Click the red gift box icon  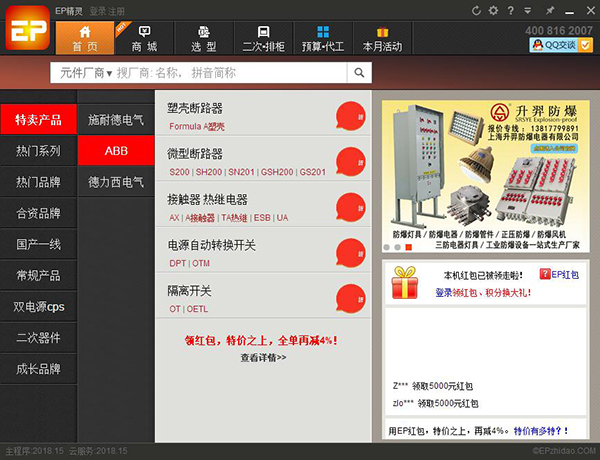tap(405, 279)
